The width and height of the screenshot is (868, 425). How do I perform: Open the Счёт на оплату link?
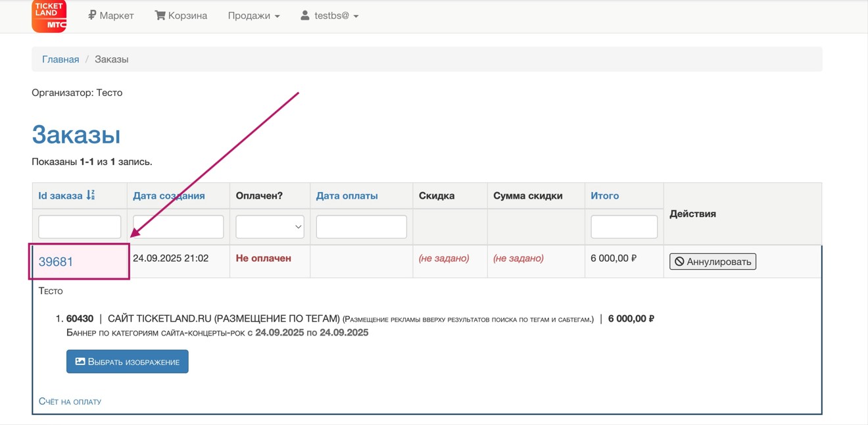[70, 401]
